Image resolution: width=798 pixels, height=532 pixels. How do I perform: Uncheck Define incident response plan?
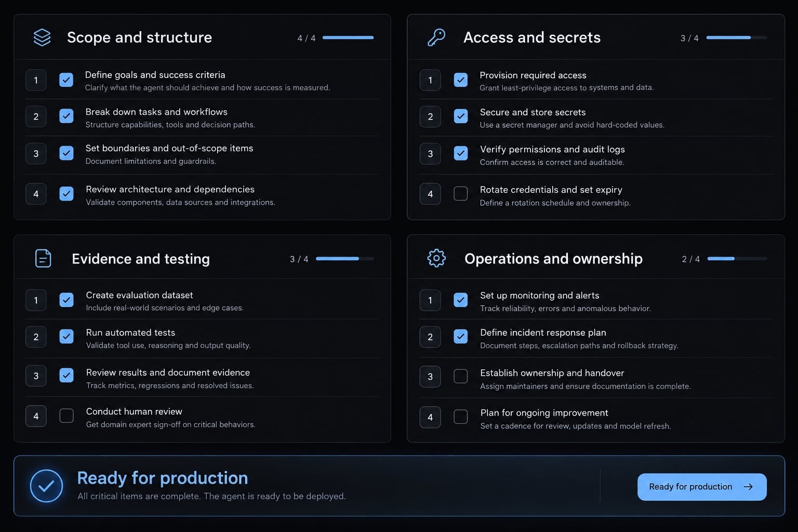pos(461,336)
